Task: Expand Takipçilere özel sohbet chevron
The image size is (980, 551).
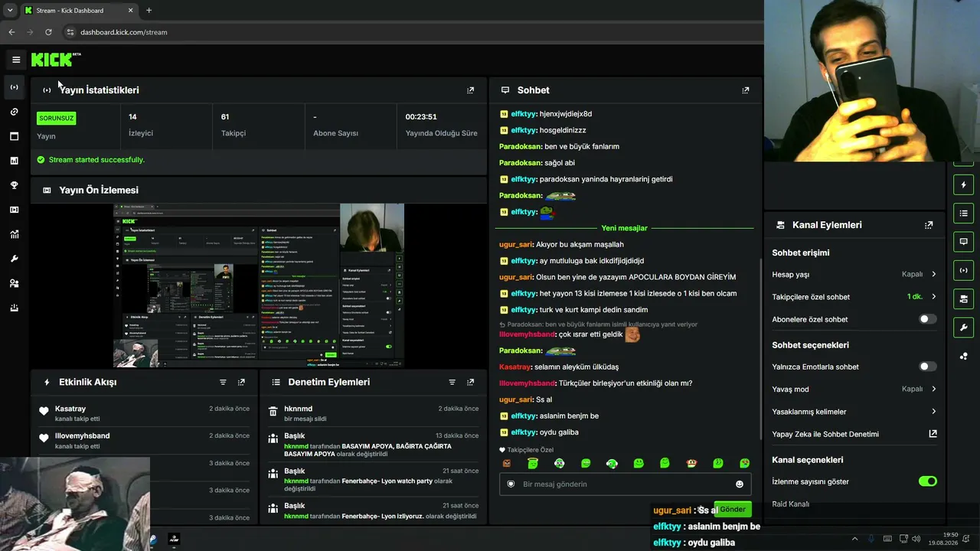Action: pos(933,296)
